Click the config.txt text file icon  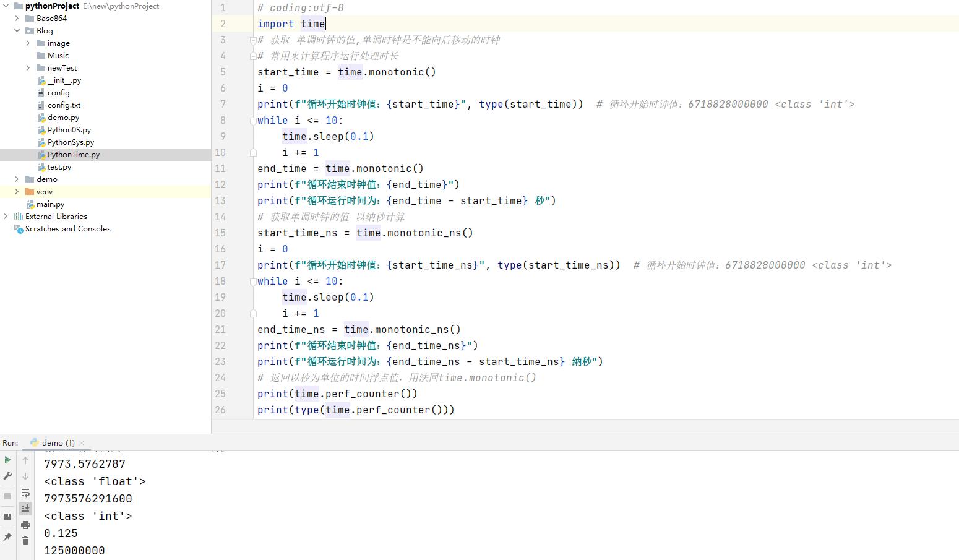click(41, 105)
